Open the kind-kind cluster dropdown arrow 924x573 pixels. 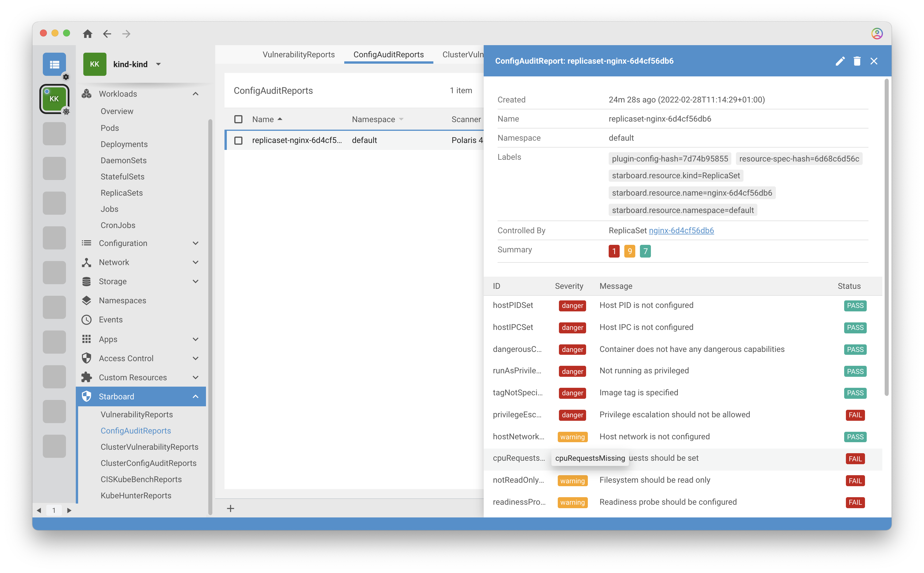[158, 65]
